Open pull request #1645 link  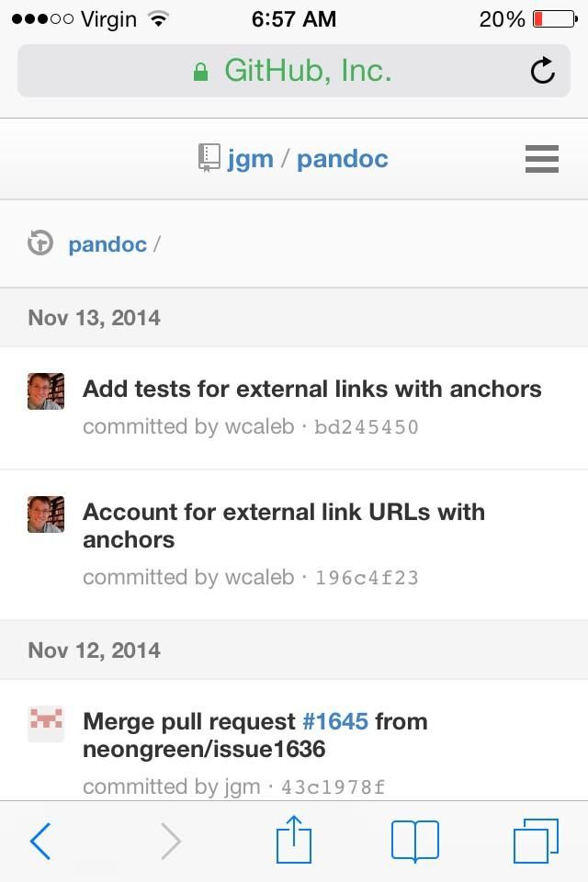[x=334, y=721]
